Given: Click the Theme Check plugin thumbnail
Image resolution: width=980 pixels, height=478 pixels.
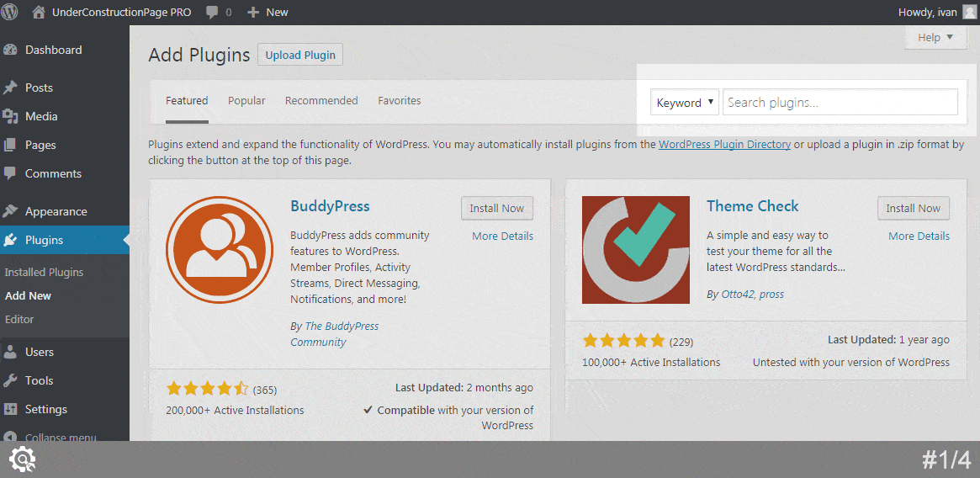Looking at the screenshot, I should tap(635, 250).
